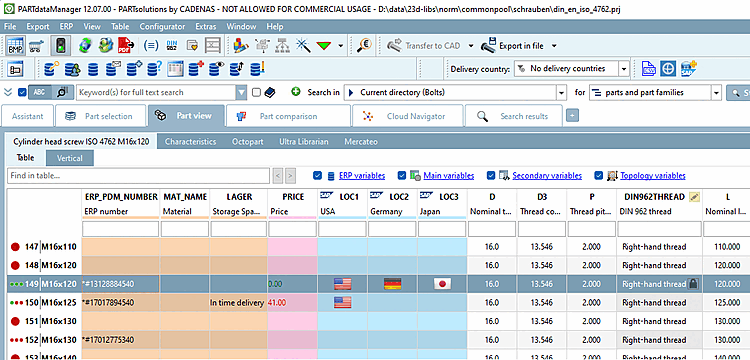Viewport: 750px width, 360px height.
Task: Toggle the ABC text search mode button
Action: [40, 92]
